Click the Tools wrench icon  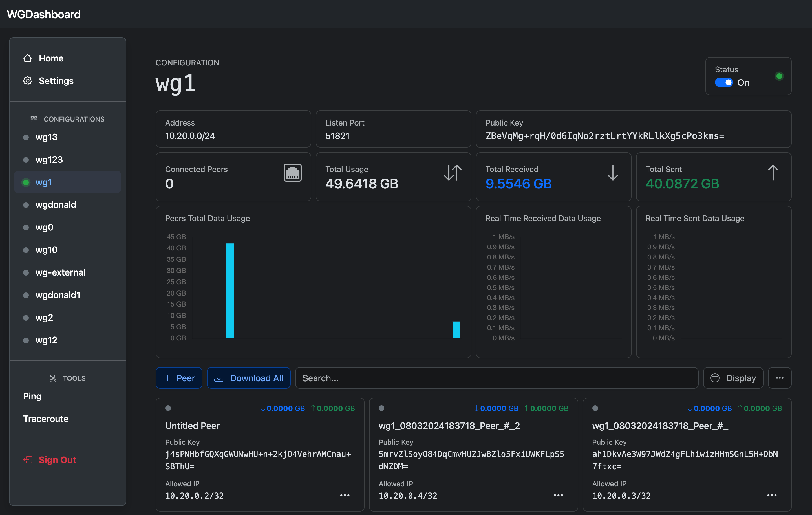(53, 378)
